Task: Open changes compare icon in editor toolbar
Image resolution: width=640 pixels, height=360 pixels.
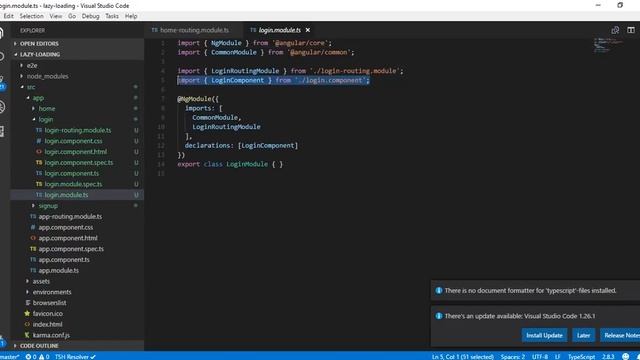Action: 615,30
